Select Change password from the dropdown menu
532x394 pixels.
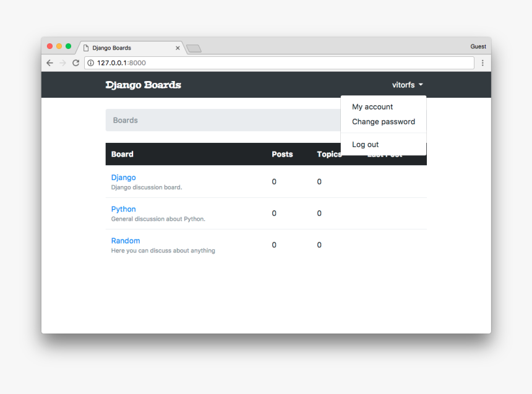pos(383,121)
